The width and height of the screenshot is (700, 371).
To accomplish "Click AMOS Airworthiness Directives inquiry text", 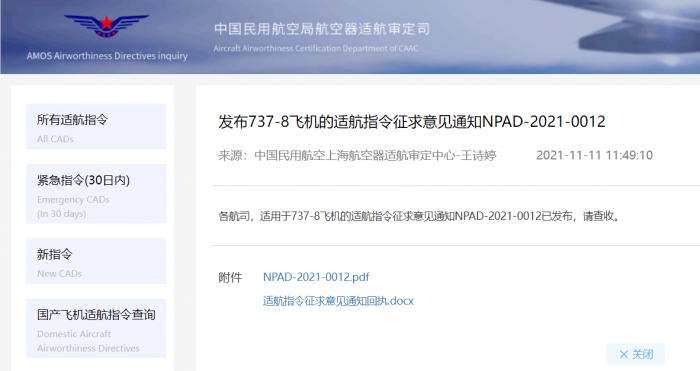I will [x=107, y=56].
